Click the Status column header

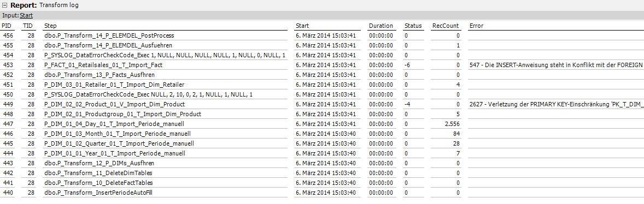click(x=413, y=26)
